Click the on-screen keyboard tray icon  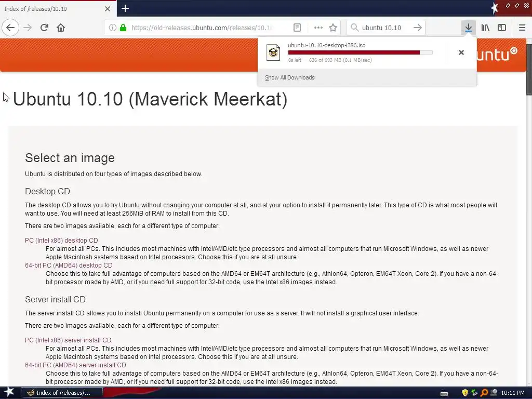[x=444, y=393]
